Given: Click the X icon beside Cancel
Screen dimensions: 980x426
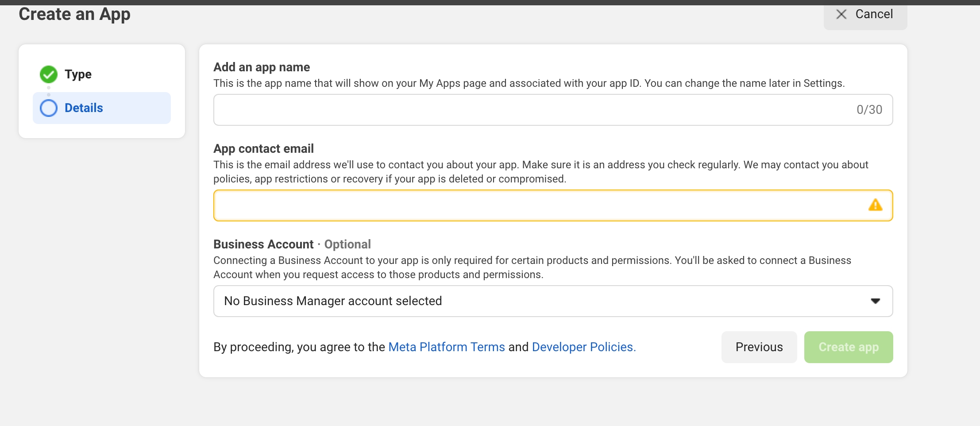Looking at the screenshot, I should click(841, 14).
